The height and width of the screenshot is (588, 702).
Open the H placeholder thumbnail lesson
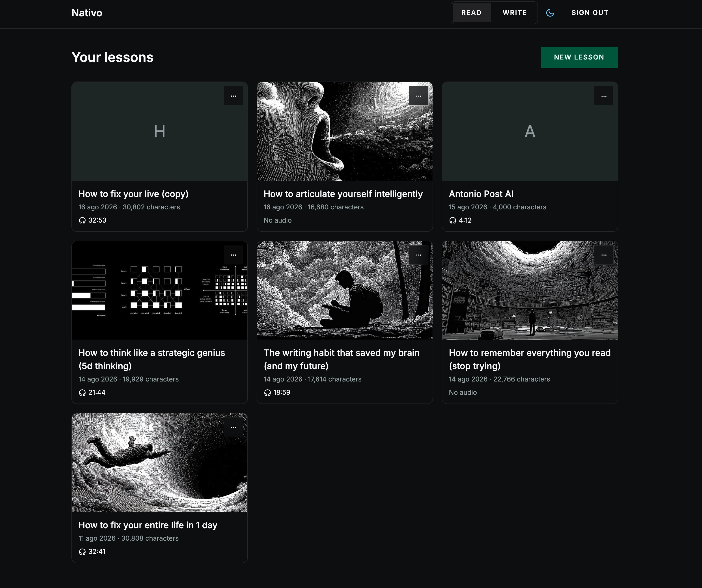(x=159, y=131)
